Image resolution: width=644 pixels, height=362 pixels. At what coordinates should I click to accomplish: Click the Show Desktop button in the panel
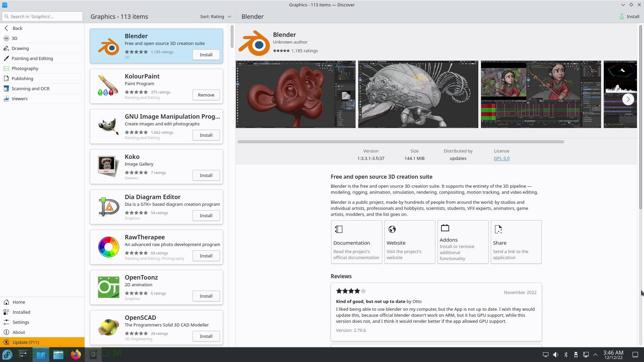click(635, 355)
